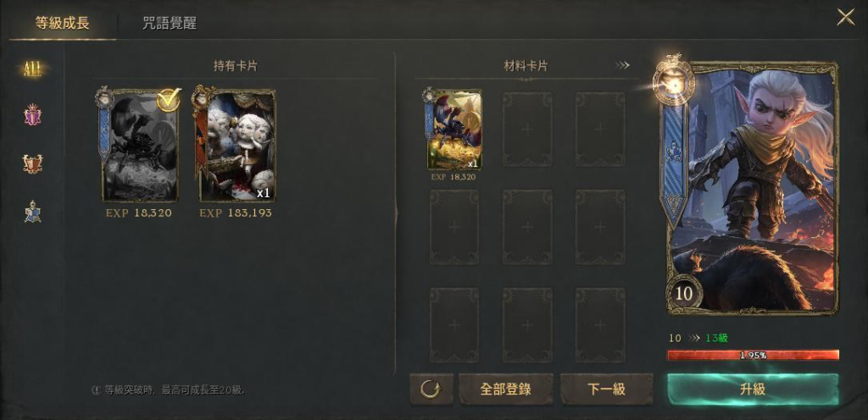868x420 pixels.
Task: Expand the triple chevron next to 材料卡片
Action: click(x=622, y=66)
